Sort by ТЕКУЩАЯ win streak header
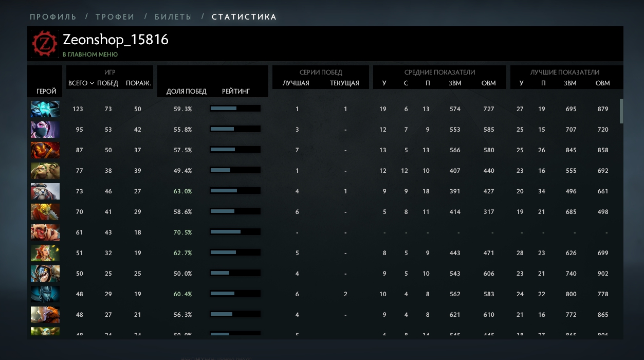This screenshot has height=360, width=644. pyautogui.click(x=344, y=83)
